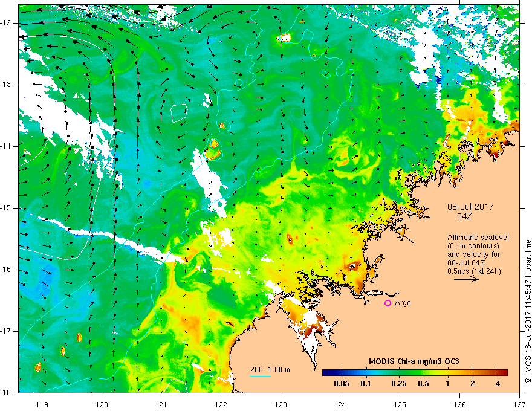The image size is (532, 411).
Task: Click the latitude label '-13'
Action: [6, 85]
